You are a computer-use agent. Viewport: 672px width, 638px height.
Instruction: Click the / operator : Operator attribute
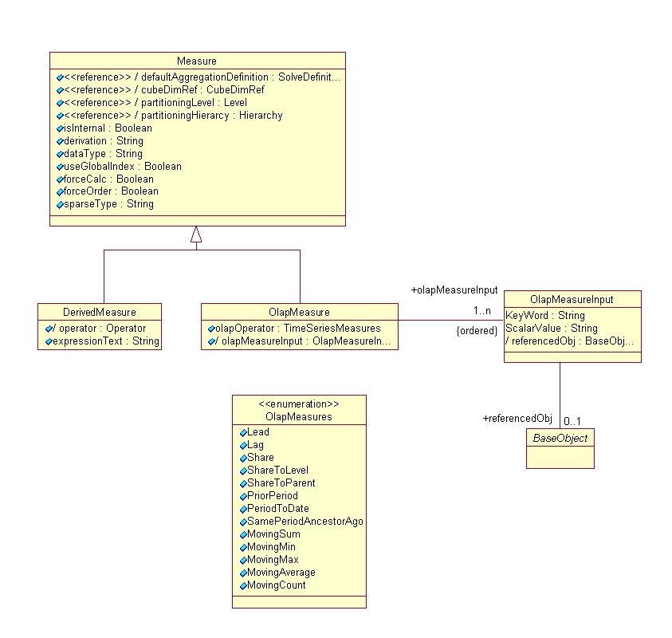click(x=99, y=329)
